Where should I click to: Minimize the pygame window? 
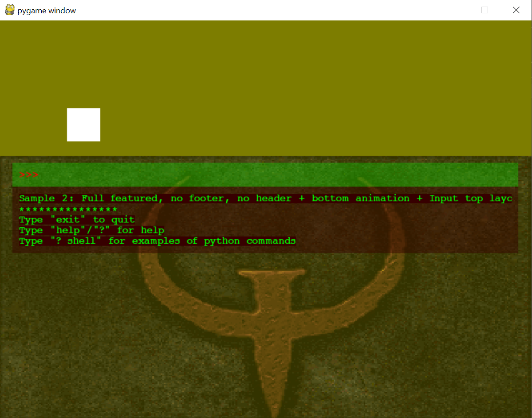(454, 10)
